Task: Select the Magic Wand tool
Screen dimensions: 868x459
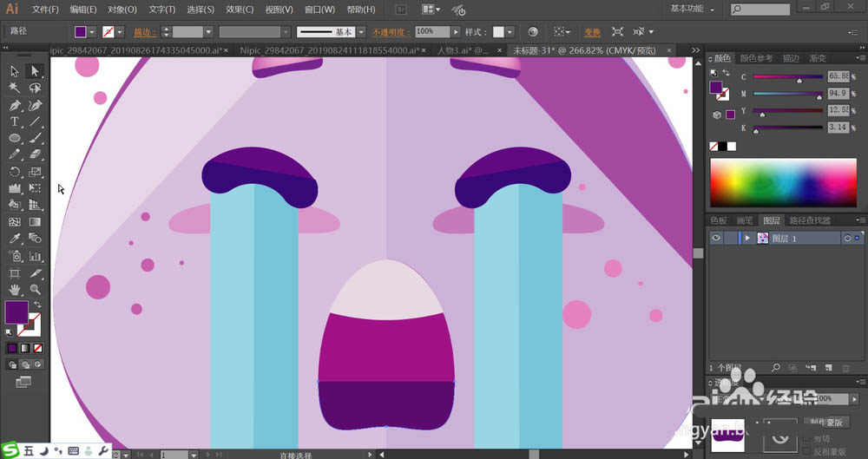Action: point(15,89)
